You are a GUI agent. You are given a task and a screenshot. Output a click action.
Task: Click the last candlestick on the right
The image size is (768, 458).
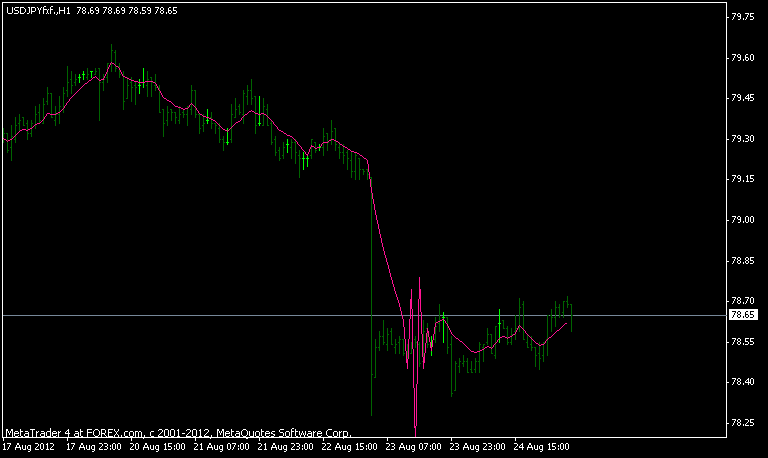pyautogui.click(x=571, y=310)
